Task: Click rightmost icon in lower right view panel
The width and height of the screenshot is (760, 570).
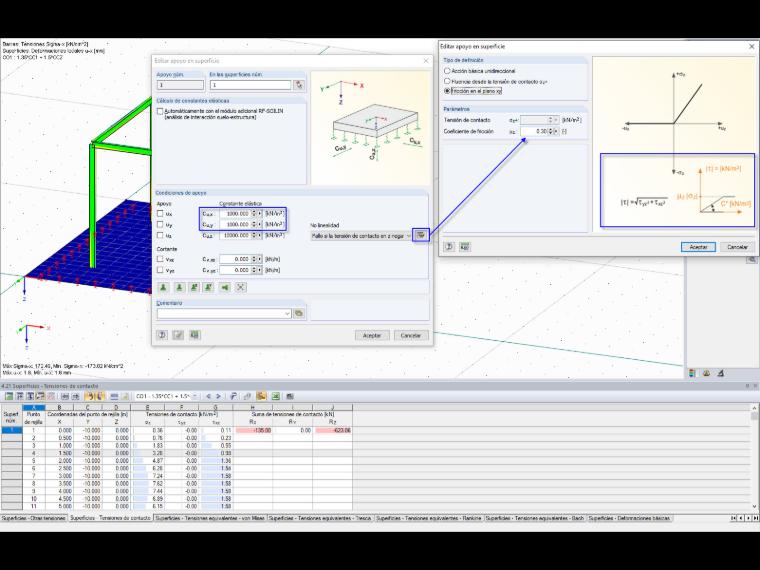Action: (721, 373)
